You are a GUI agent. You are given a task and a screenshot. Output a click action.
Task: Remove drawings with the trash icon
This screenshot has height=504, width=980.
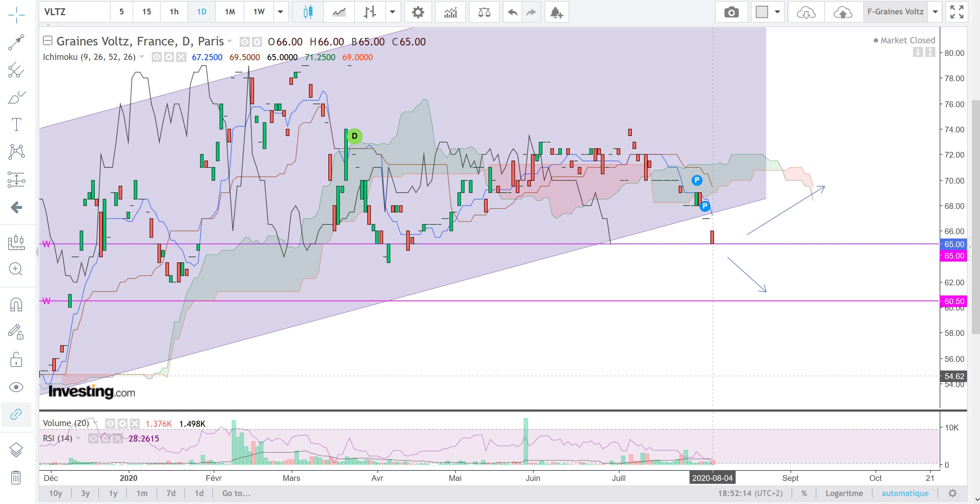(16, 477)
